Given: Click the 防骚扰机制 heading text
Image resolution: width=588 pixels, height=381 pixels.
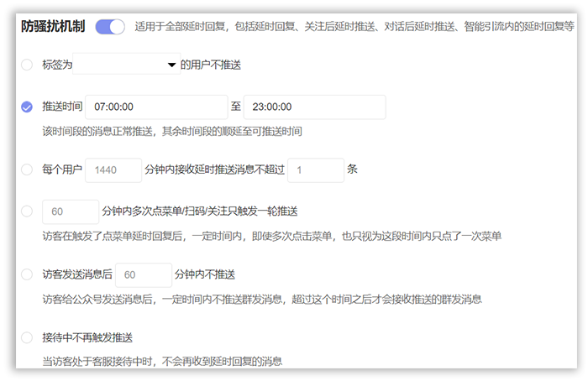Looking at the screenshot, I should point(53,26).
